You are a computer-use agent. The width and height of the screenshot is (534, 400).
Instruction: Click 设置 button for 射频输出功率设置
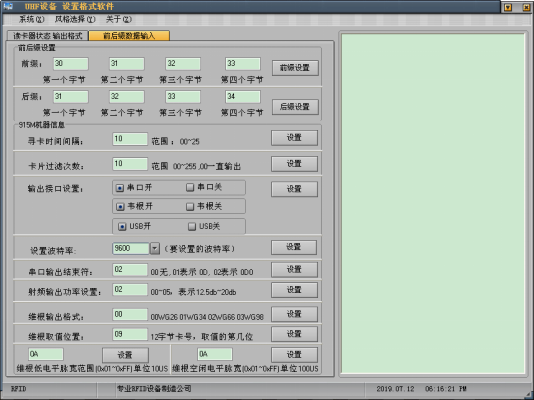click(294, 290)
